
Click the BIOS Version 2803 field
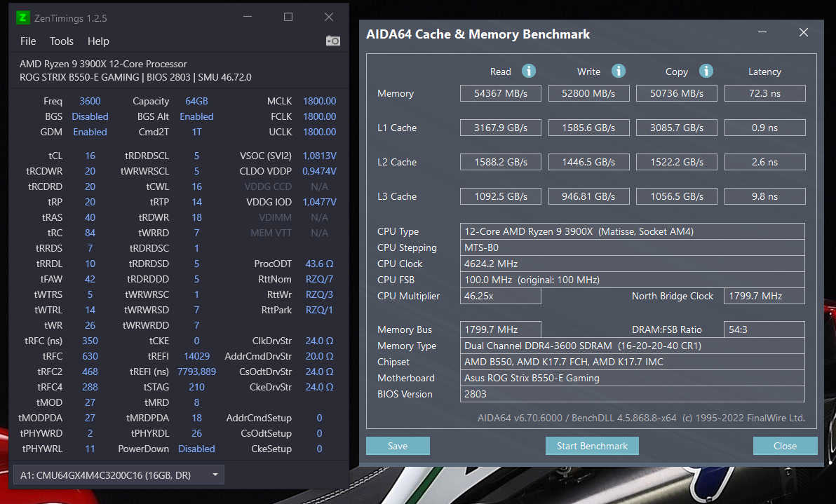coord(633,394)
